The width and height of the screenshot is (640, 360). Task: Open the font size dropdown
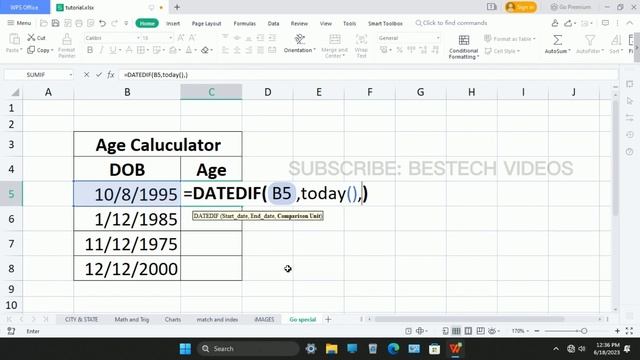171,38
